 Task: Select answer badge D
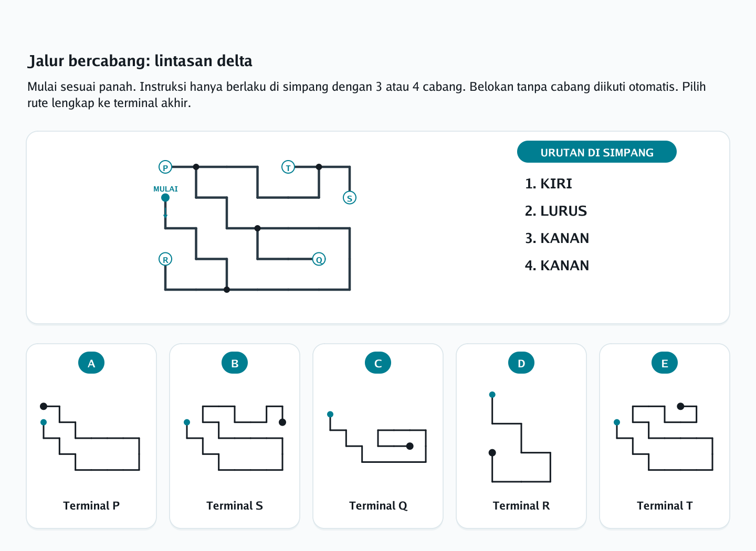click(x=521, y=363)
